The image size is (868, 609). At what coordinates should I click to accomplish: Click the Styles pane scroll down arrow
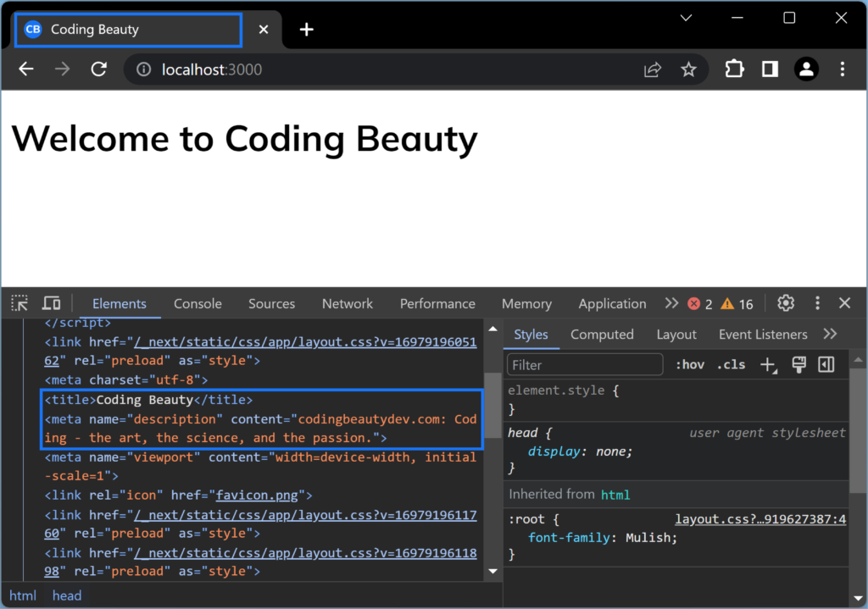pyautogui.click(x=858, y=598)
